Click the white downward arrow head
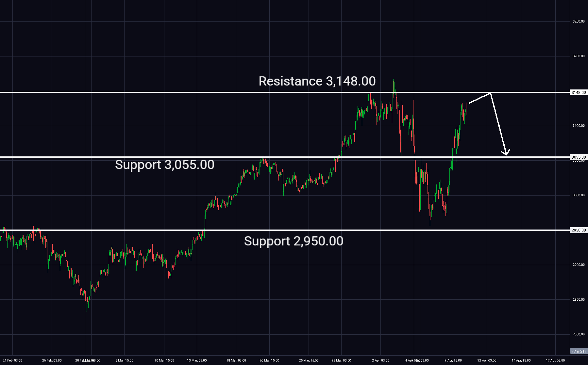Image resolution: width=588 pixels, height=365 pixels. pos(506,153)
